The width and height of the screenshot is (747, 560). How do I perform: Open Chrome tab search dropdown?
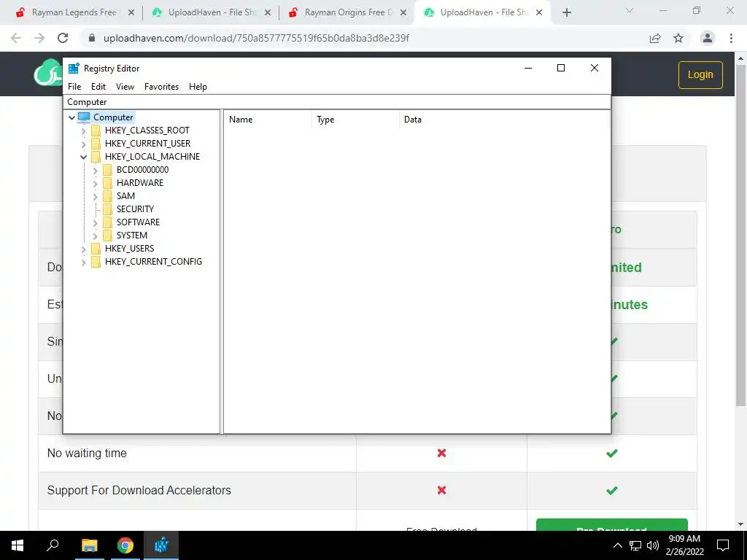coord(630,10)
